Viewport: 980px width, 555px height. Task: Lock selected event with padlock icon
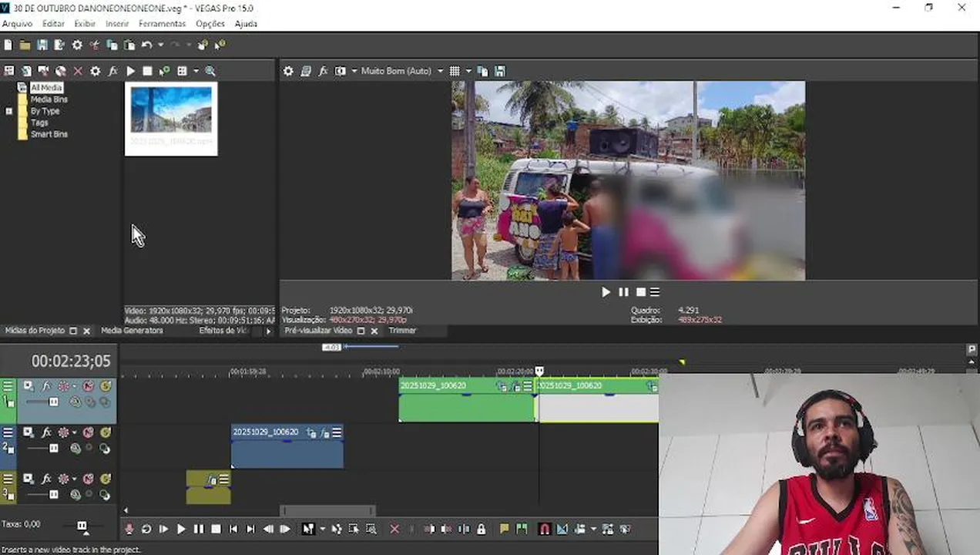482,529
